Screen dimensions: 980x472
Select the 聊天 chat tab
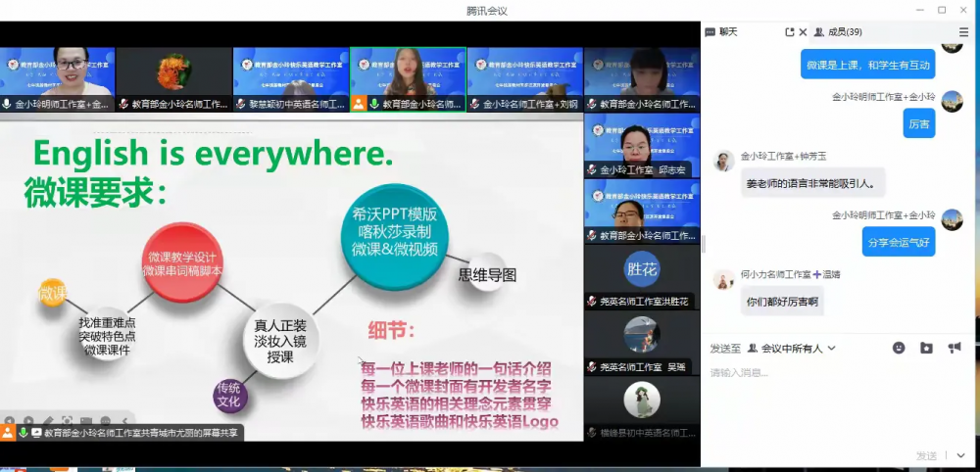(721, 32)
